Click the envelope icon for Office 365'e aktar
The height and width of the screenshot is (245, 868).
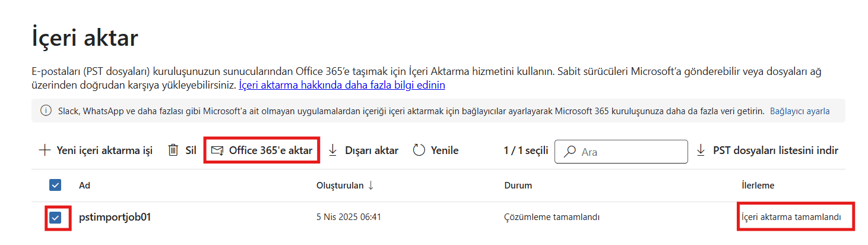pyautogui.click(x=217, y=150)
